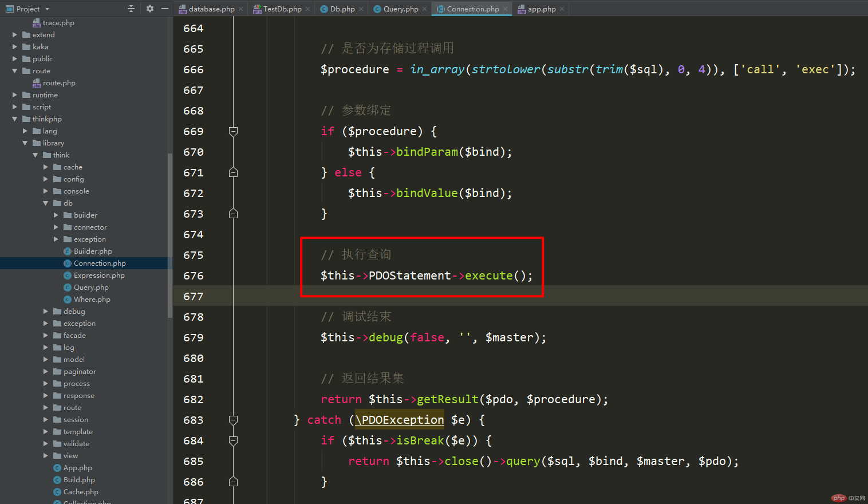Image resolution: width=868 pixels, height=504 pixels.
Task: Click the connector folder icon
Action: pos(68,227)
